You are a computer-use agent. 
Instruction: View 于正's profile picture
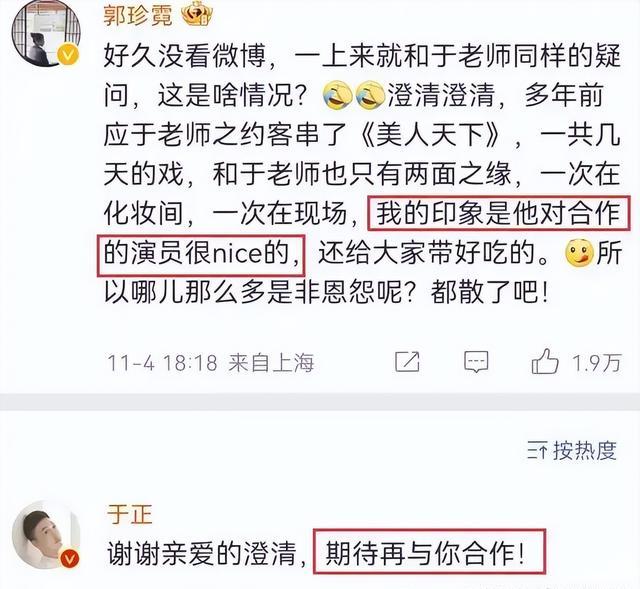46,535
